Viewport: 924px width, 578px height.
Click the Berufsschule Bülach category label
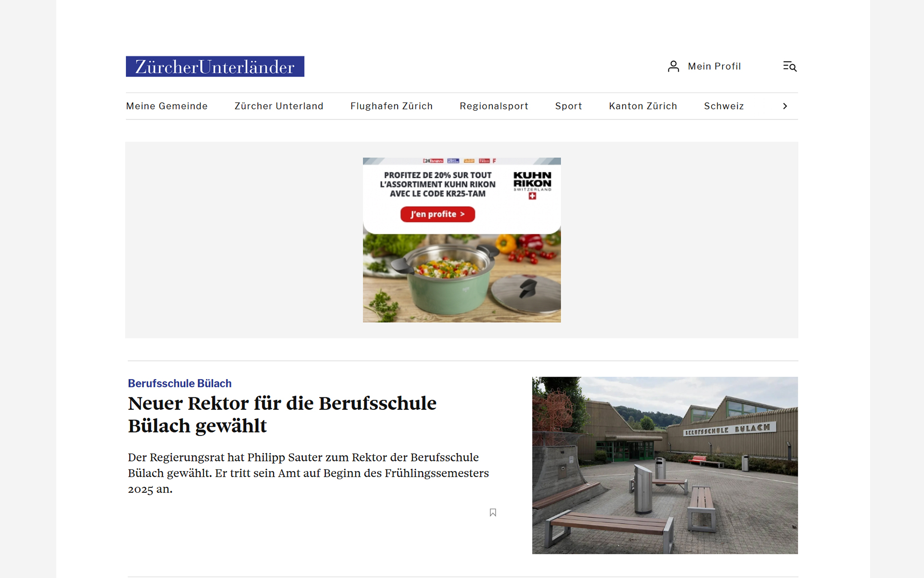point(180,383)
